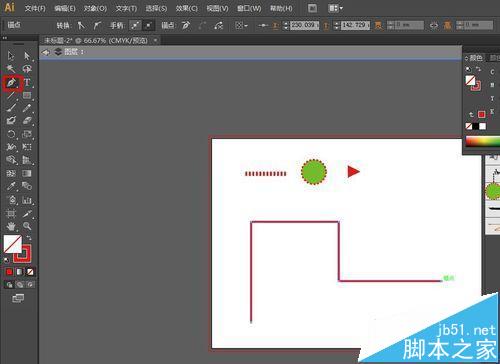Open the 帮助(H) Help menu

coord(281,8)
